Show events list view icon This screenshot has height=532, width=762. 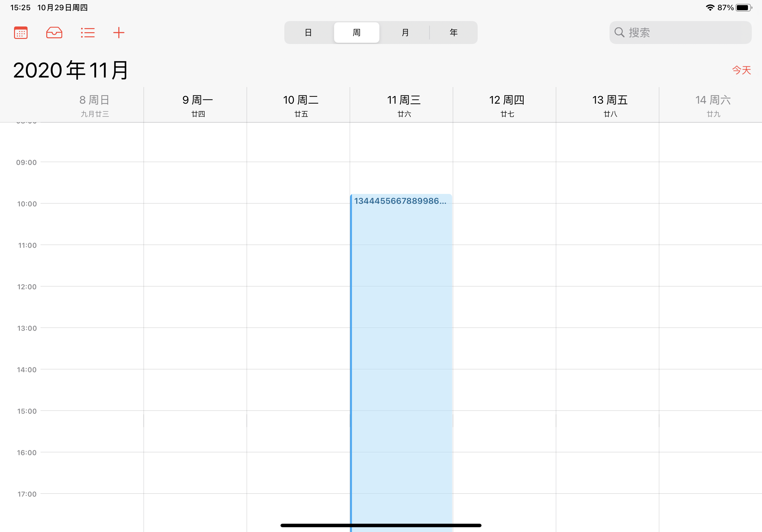tap(88, 33)
